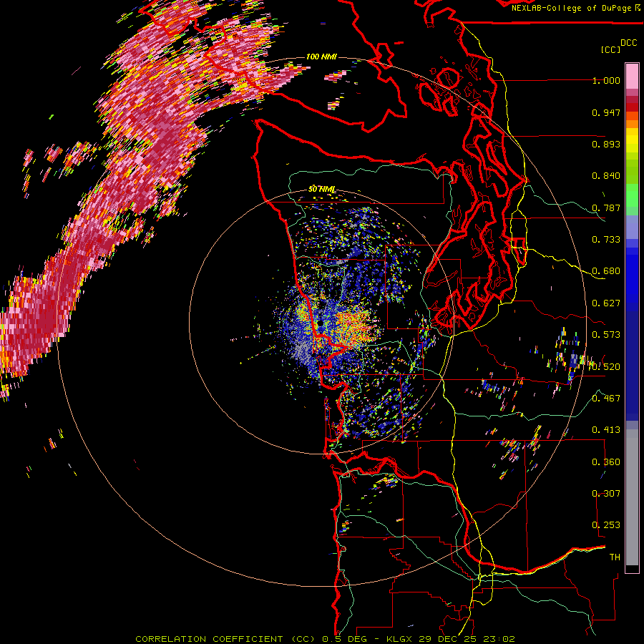
Task: Click the 0.840 legend value
Action: (x=606, y=176)
